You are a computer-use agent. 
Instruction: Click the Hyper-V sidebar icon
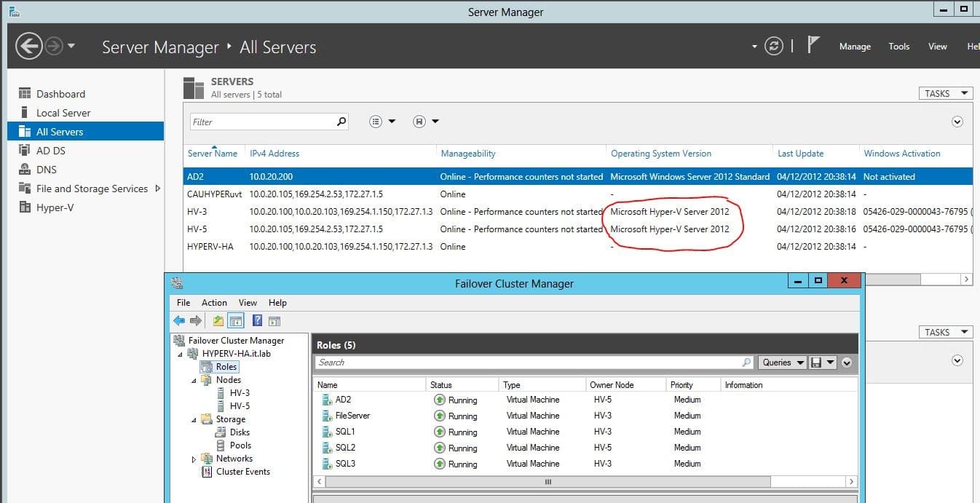24,207
